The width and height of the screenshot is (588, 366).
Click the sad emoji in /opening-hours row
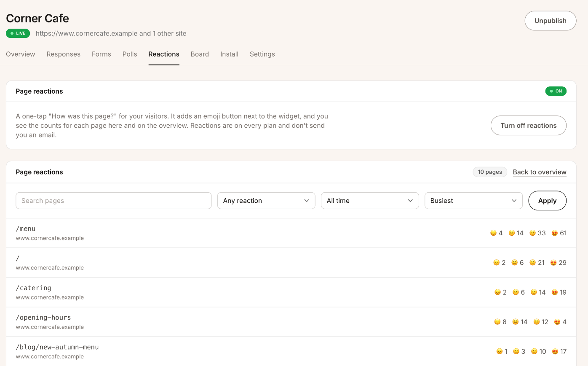[x=497, y=322]
